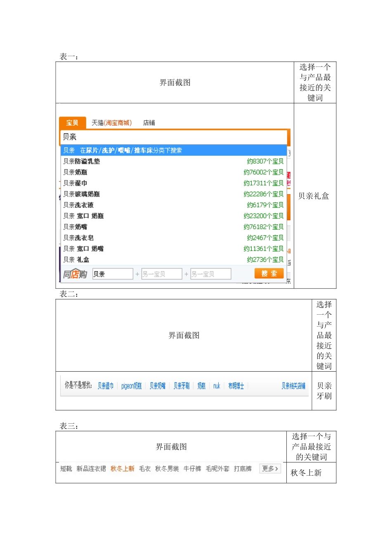Image resolution: width=392 pixels, height=555 pixels.
Task: Open the 贝亲相关店铺 link
Action: tap(293, 386)
